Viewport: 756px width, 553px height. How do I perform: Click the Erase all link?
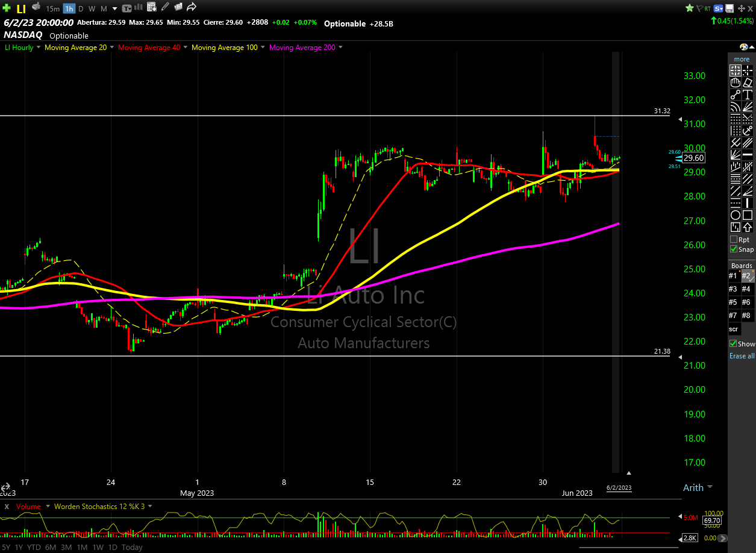(742, 356)
